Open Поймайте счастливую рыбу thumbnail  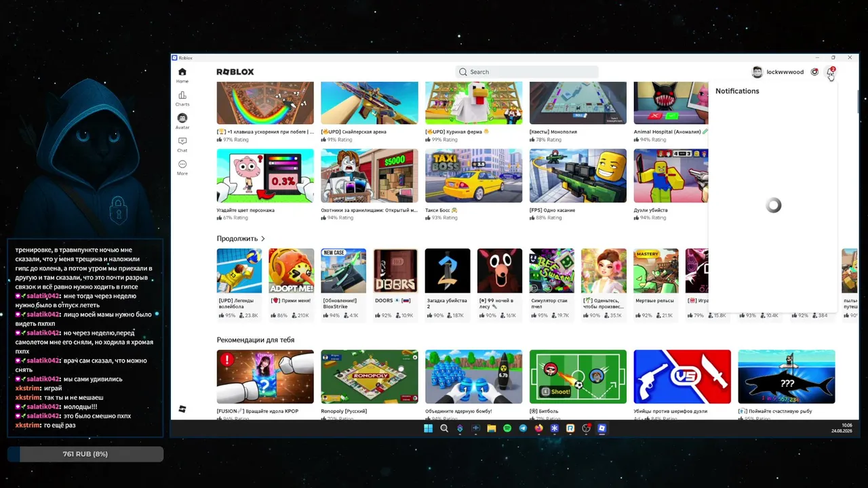tap(787, 377)
